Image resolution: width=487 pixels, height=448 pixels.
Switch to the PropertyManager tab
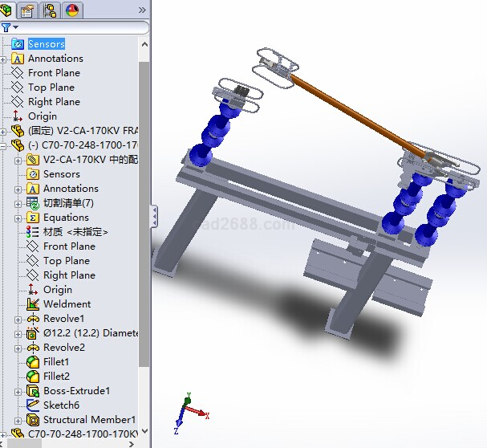(30, 10)
